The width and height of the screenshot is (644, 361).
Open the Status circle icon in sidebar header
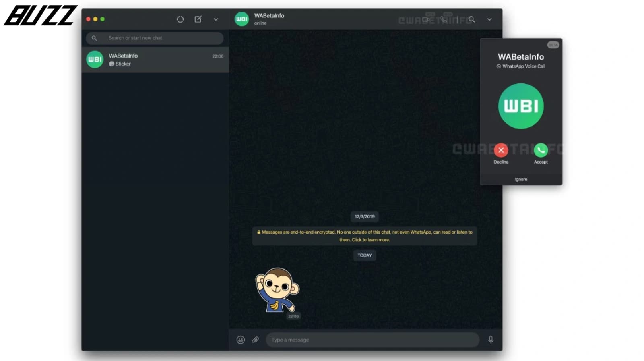(180, 19)
